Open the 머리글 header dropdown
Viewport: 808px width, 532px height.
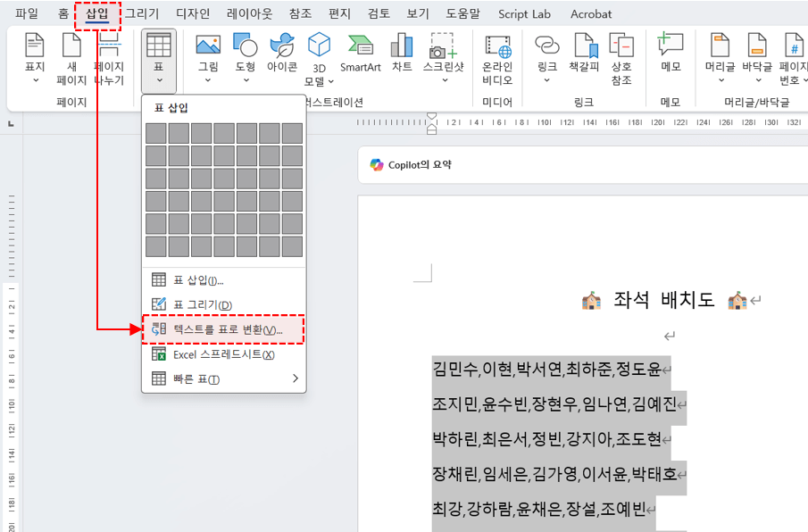pyautogui.click(x=720, y=78)
